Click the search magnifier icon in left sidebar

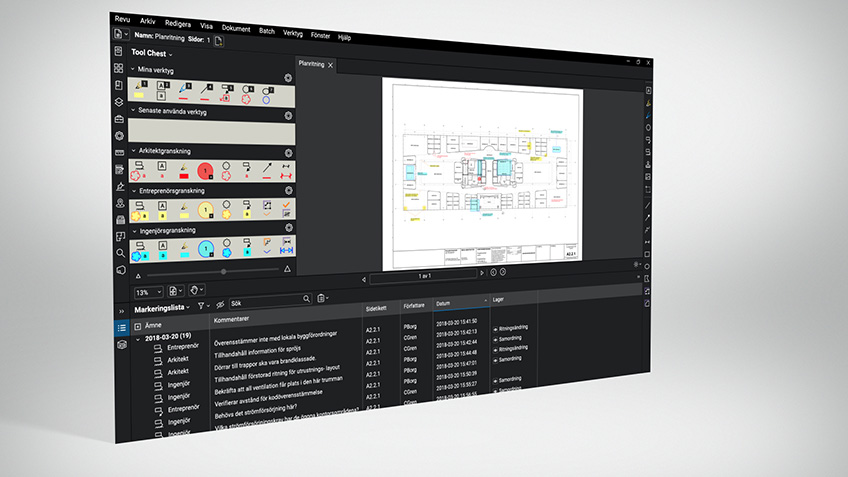point(120,253)
